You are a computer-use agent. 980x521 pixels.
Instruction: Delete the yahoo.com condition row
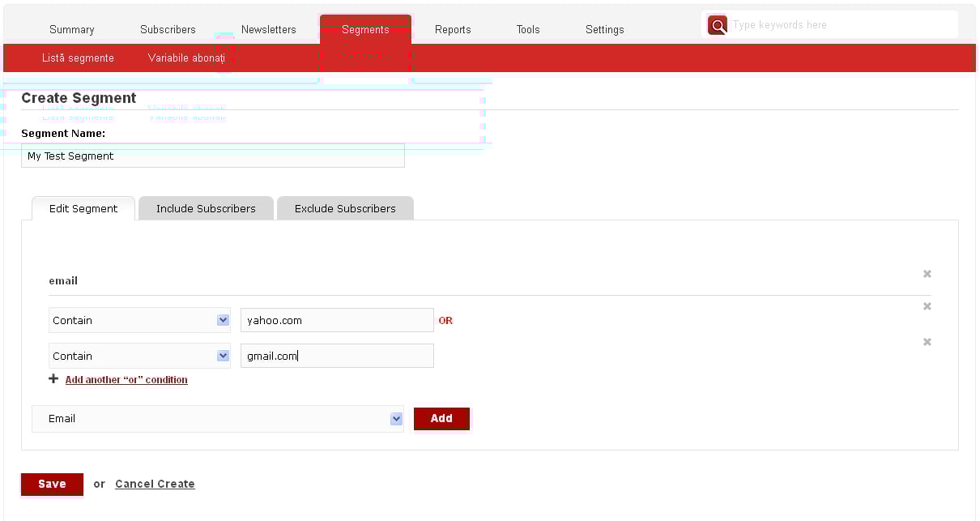pos(927,306)
